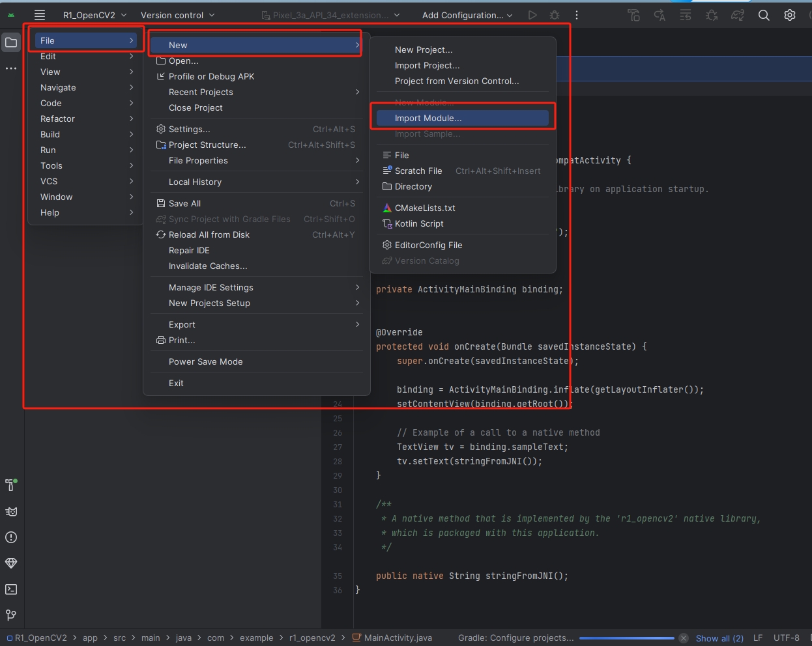Click the Show all (2) link
The width and height of the screenshot is (812, 646).
(x=719, y=638)
